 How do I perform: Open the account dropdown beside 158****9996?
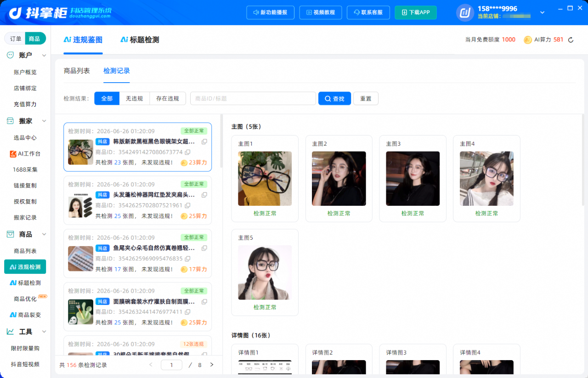click(542, 12)
